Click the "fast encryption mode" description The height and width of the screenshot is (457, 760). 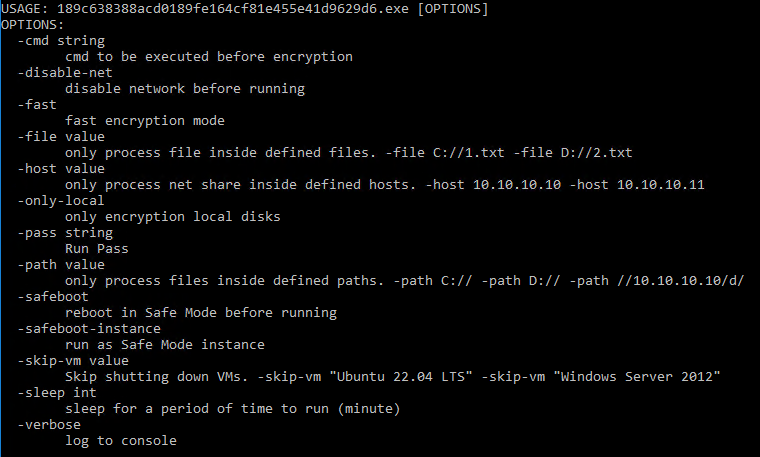pyautogui.click(x=144, y=121)
